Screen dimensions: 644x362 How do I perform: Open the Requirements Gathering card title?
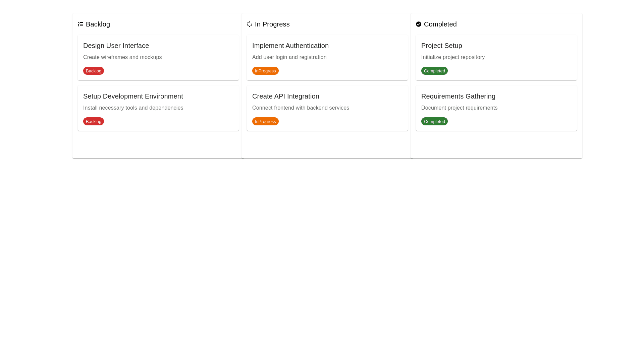tap(458, 96)
